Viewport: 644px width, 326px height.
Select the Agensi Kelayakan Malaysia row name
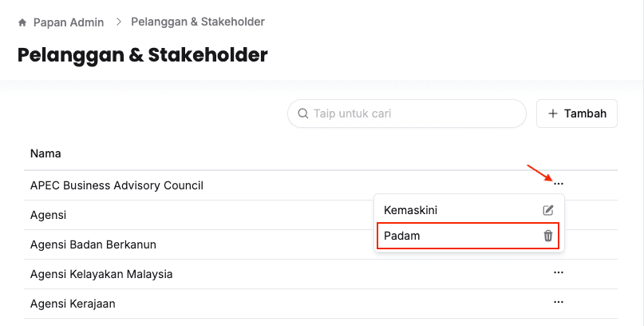pyautogui.click(x=101, y=274)
